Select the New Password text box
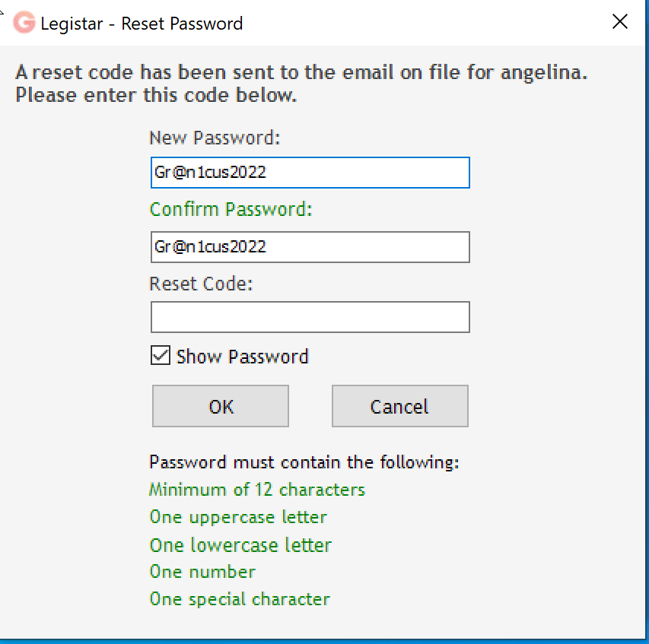649x644 pixels. pyautogui.click(x=310, y=173)
